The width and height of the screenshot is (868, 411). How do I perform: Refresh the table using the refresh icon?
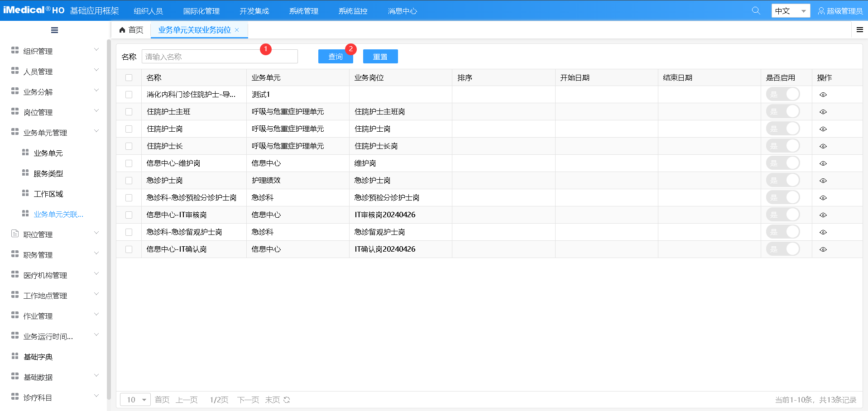(287, 400)
